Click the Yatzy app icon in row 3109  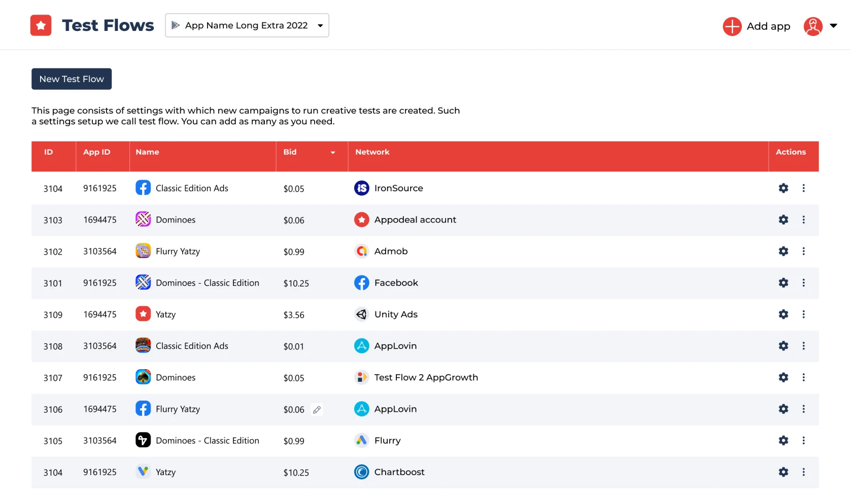tap(143, 314)
